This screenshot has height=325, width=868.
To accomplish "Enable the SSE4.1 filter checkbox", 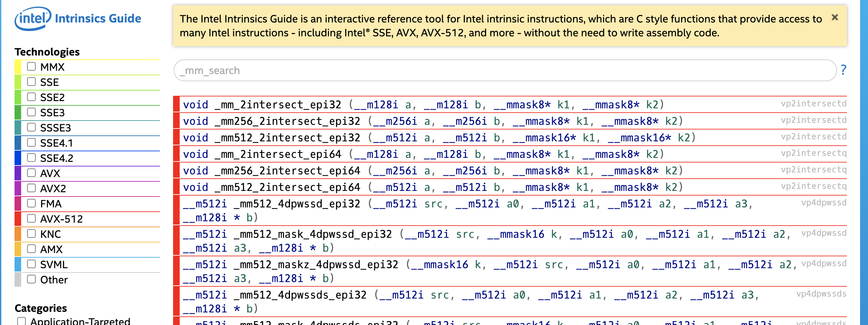I will point(31,142).
